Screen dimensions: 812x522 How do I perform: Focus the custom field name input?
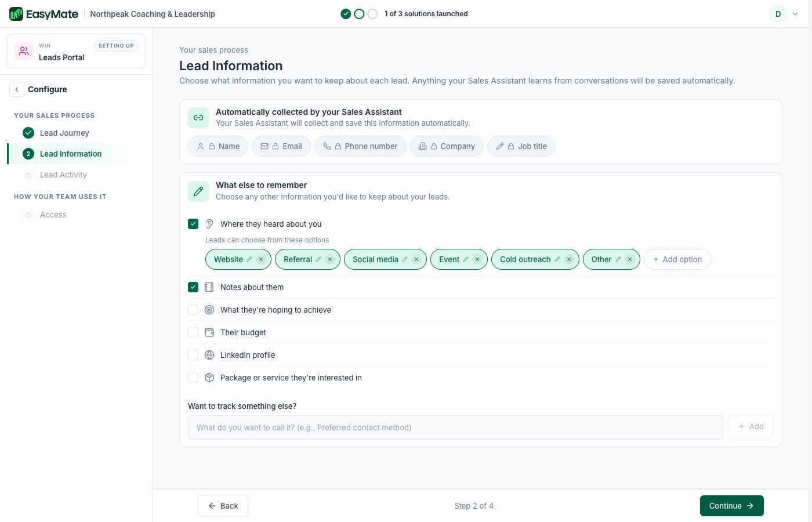(455, 427)
